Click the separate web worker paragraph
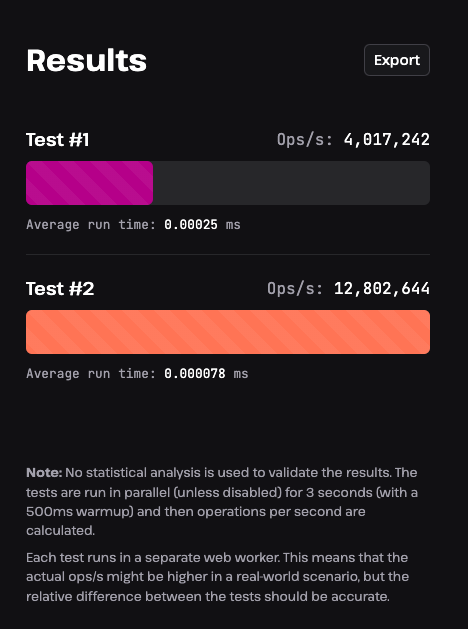Viewport: 468px width, 629px height. click(x=217, y=577)
